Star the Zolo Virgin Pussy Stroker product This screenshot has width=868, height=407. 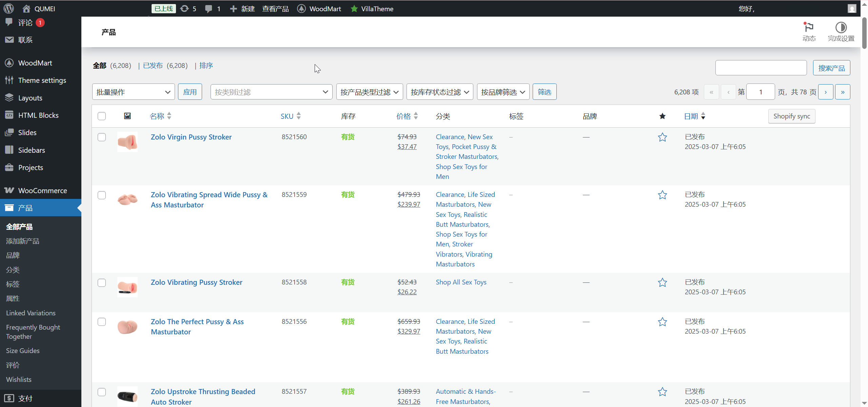pos(662,137)
